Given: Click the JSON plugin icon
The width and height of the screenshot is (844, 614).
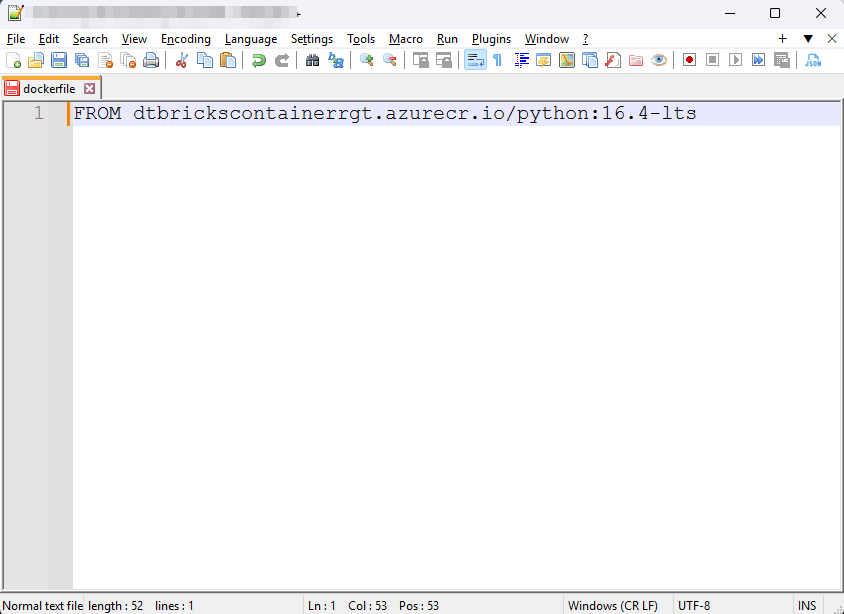Looking at the screenshot, I should pyautogui.click(x=813, y=60).
